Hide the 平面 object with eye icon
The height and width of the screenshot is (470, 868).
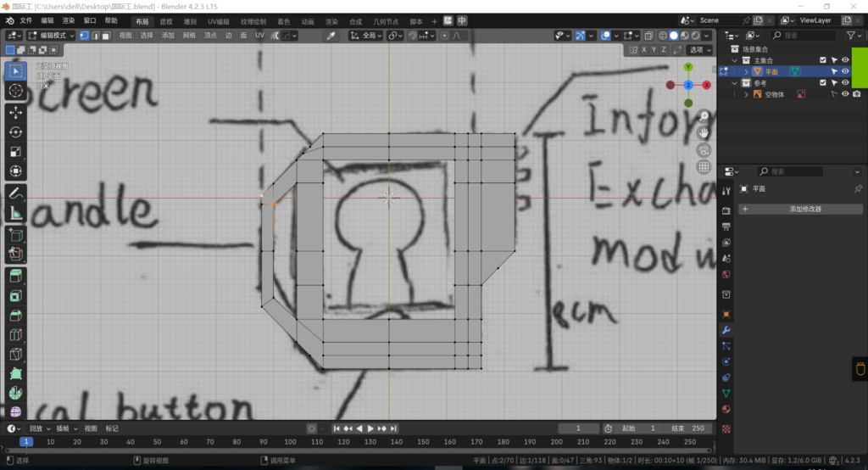coord(845,72)
